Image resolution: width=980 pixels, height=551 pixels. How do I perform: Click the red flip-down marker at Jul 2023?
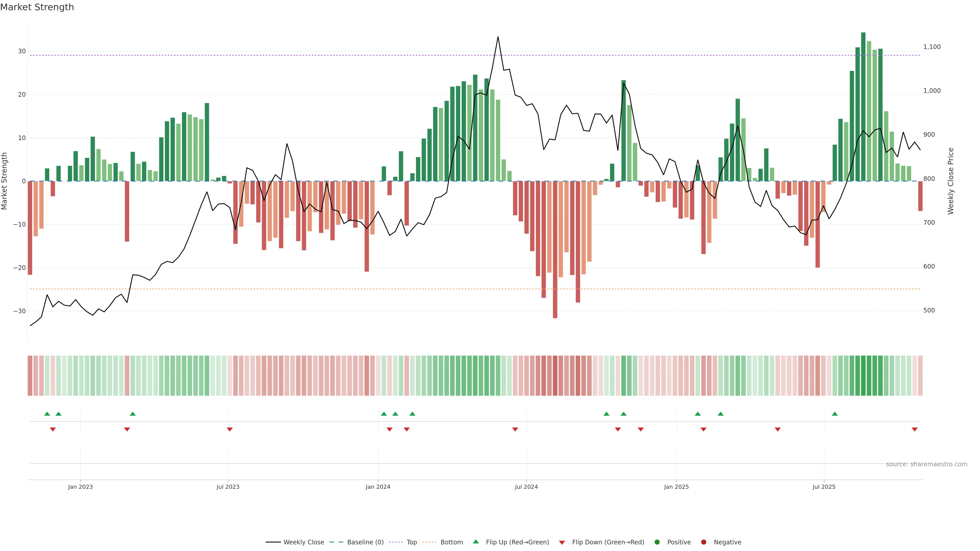[230, 429]
